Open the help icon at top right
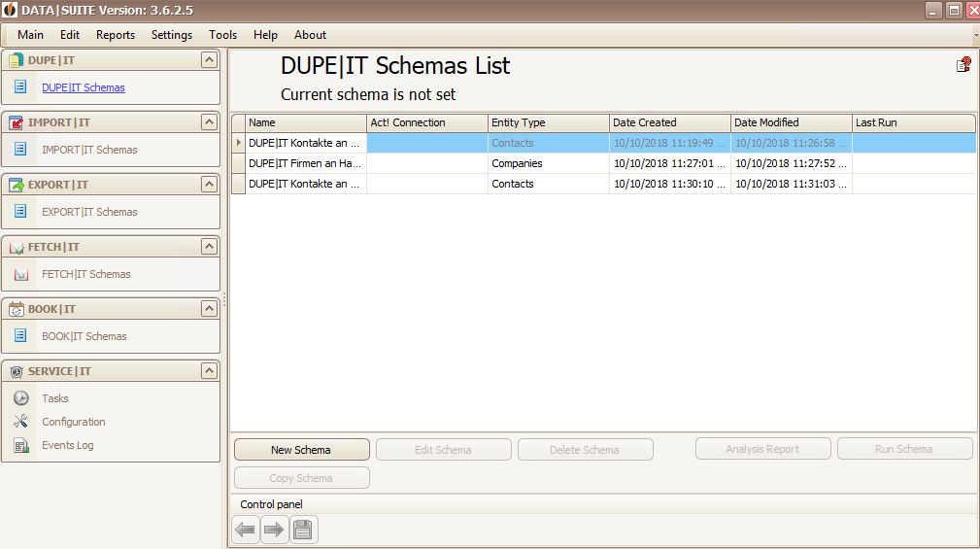 click(963, 64)
